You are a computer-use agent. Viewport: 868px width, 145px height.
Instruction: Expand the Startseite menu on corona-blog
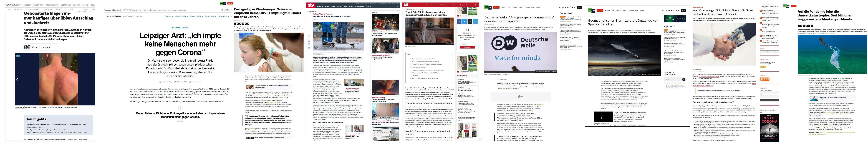pyautogui.click(x=169, y=16)
